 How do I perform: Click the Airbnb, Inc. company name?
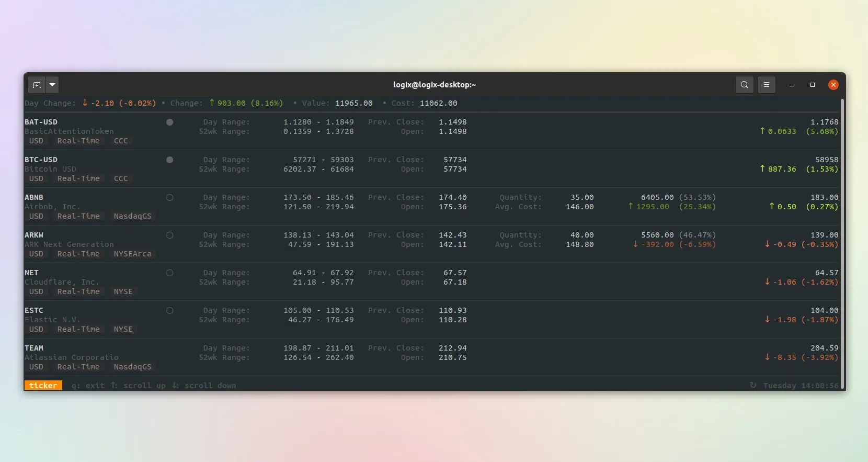52,207
